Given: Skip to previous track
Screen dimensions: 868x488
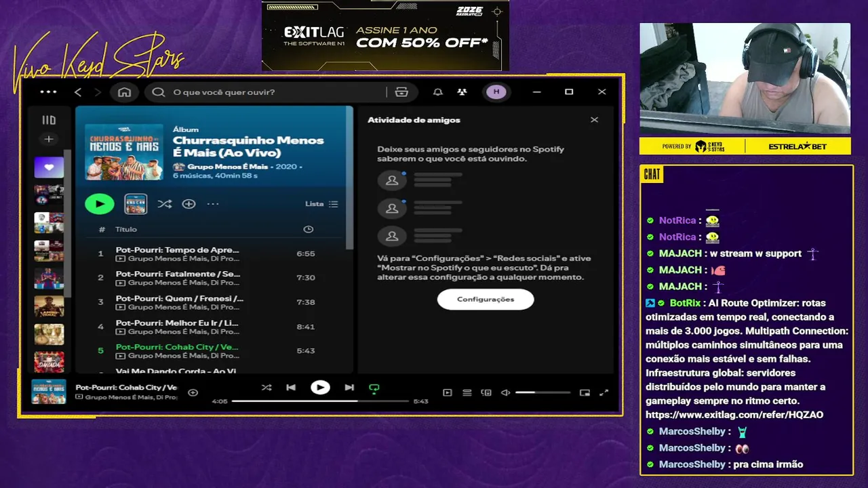Looking at the screenshot, I should point(291,388).
